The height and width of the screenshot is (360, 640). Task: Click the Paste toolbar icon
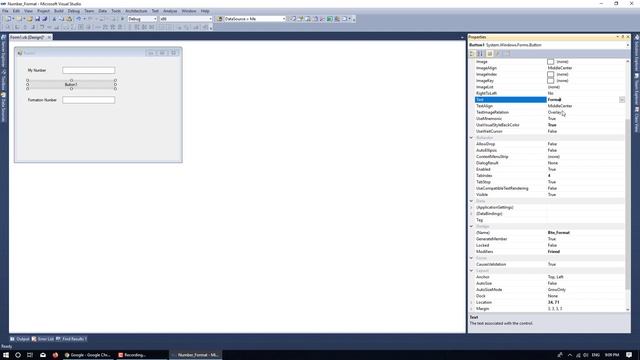click(x=69, y=19)
